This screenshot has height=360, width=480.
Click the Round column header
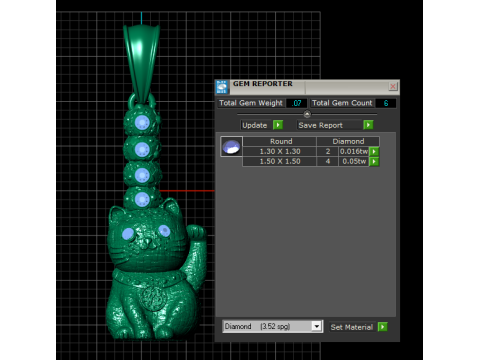(281, 141)
